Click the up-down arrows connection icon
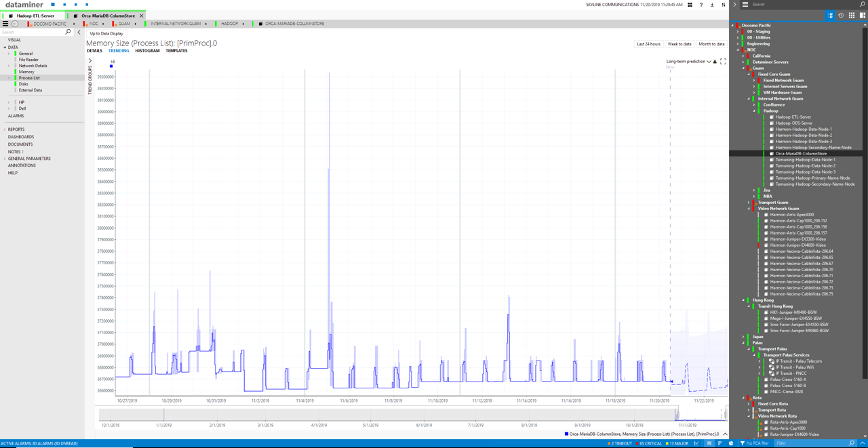This screenshot has height=448, width=868. pyautogui.click(x=723, y=5)
